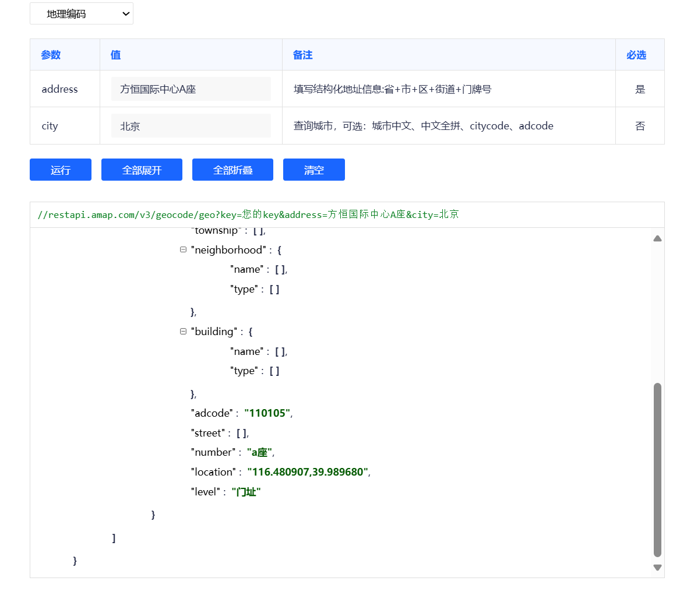Click the "number" key label
This screenshot has width=680, height=616.
click(213, 452)
